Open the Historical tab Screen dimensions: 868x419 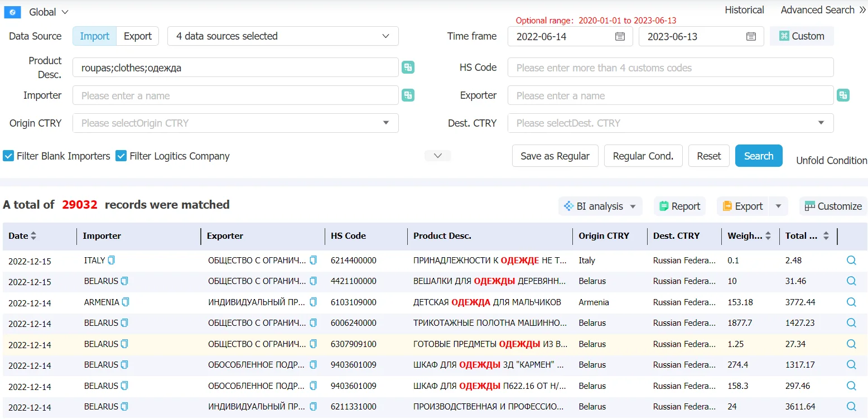coord(744,10)
